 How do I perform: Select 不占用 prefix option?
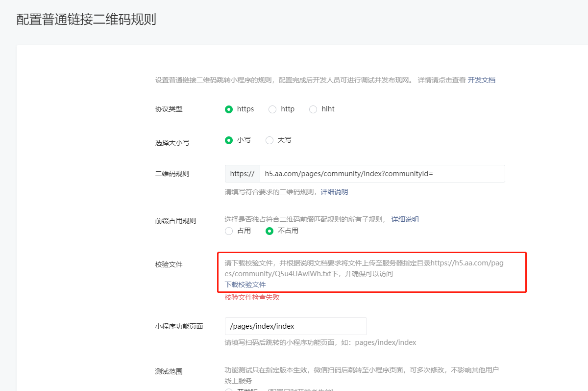pyautogui.click(x=269, y=231)
